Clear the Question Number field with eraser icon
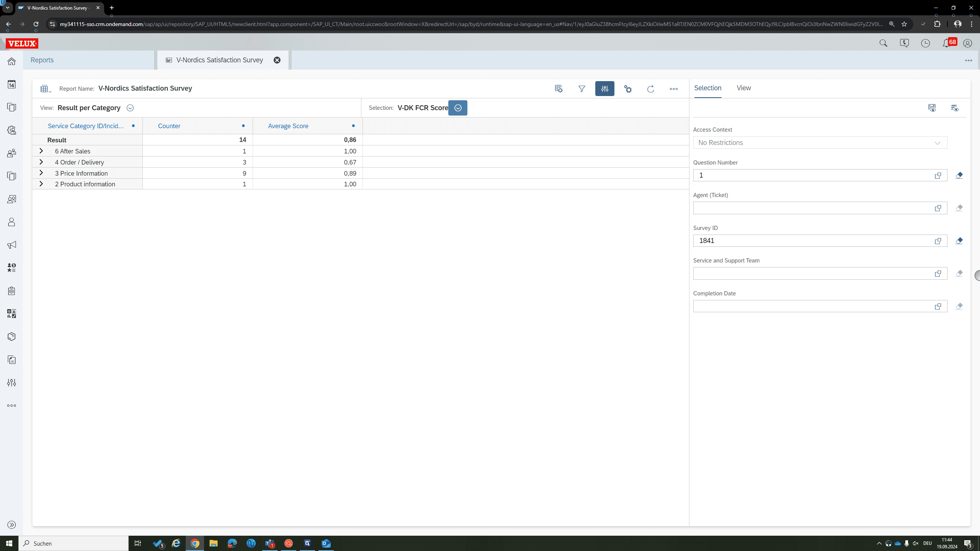The height and width of the screenshot is (551, 980). pos(959,175)
